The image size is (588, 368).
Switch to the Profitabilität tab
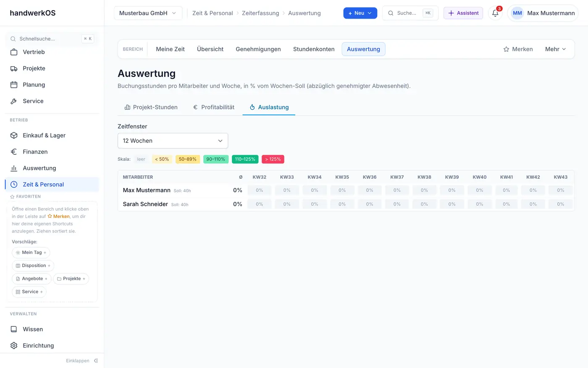tap(214, 107)
